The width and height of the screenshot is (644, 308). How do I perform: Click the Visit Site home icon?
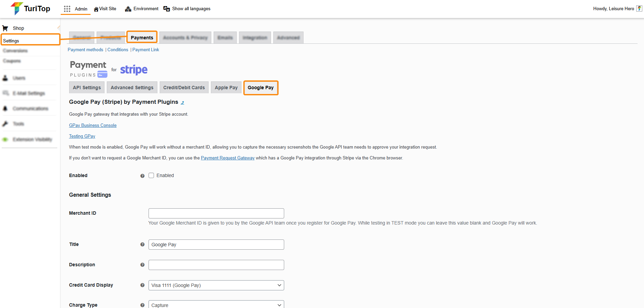[96, 9]
